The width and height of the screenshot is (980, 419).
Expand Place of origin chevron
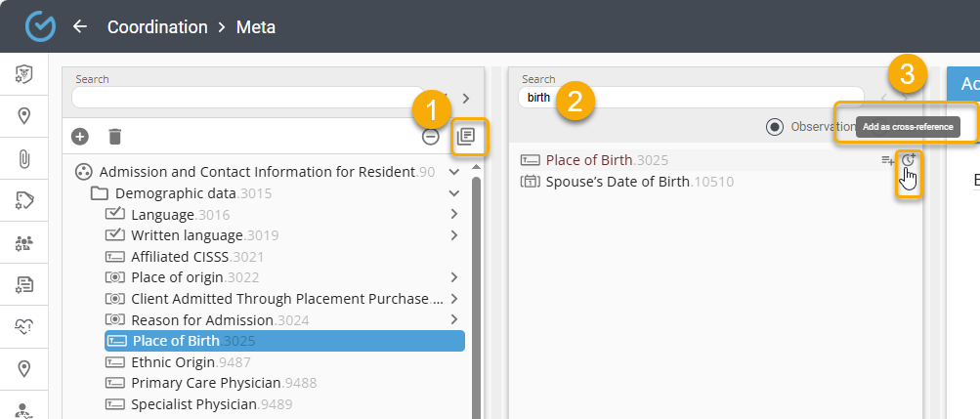pyautogui.click(x=454, y=277)
